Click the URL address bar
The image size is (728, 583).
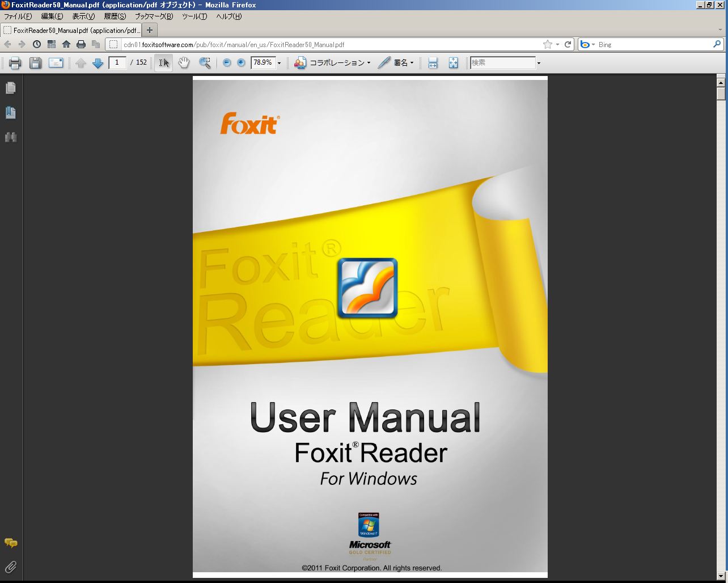pyautogui.click(x=331, y=44)
